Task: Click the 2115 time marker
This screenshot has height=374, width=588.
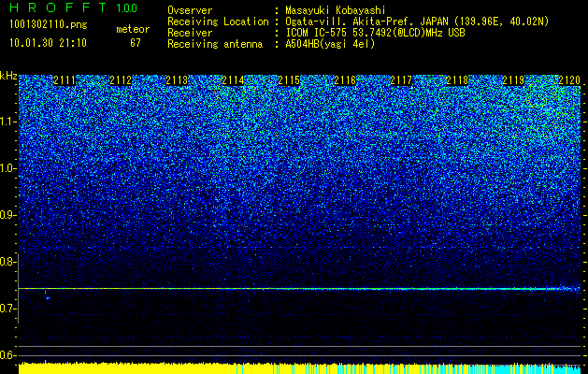Action: click(289, 80)
